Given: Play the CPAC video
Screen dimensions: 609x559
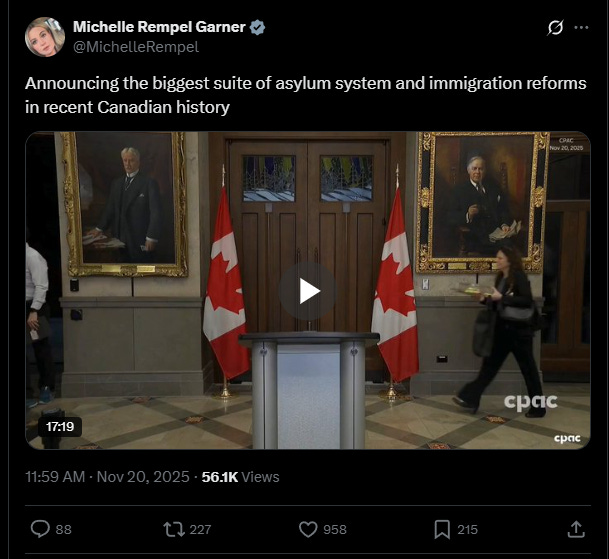Looking at the screenshot, I should pos(308,291).
